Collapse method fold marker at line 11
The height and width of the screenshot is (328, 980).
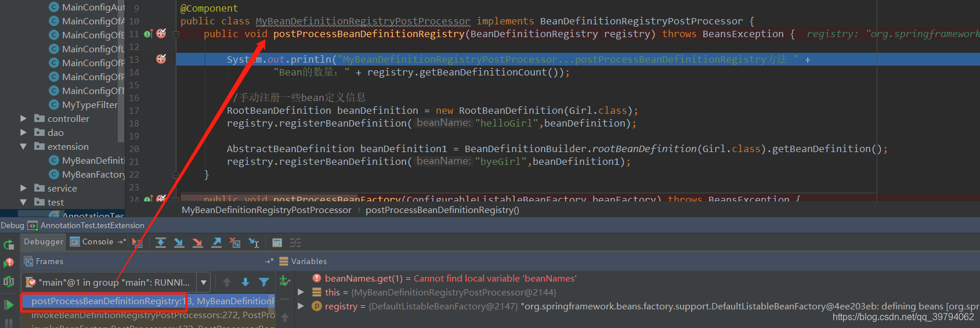(x=176, y=34)
